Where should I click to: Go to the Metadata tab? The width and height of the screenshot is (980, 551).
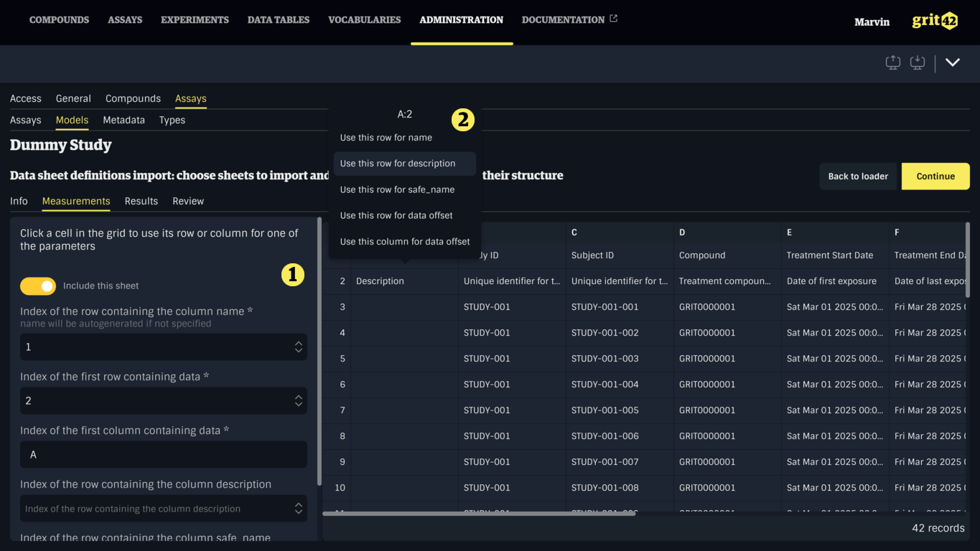tap(123, 120)
